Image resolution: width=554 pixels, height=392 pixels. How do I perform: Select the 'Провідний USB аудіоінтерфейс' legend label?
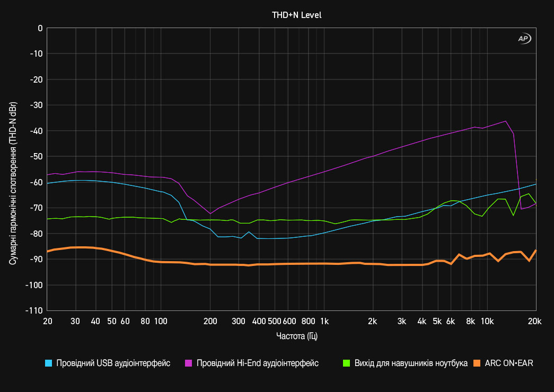pos(113,363)
